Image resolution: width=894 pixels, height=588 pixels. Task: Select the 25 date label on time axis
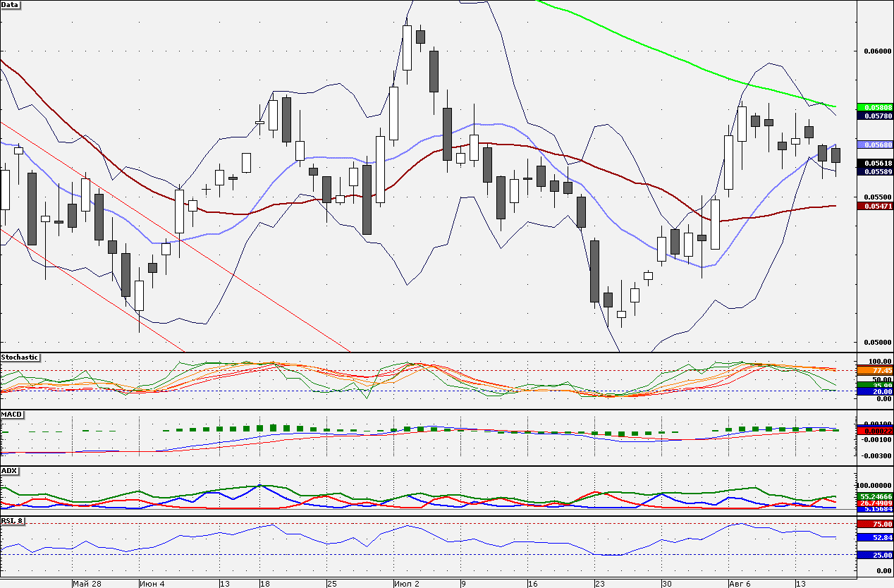pyautogui.click(x=331, y=584)
